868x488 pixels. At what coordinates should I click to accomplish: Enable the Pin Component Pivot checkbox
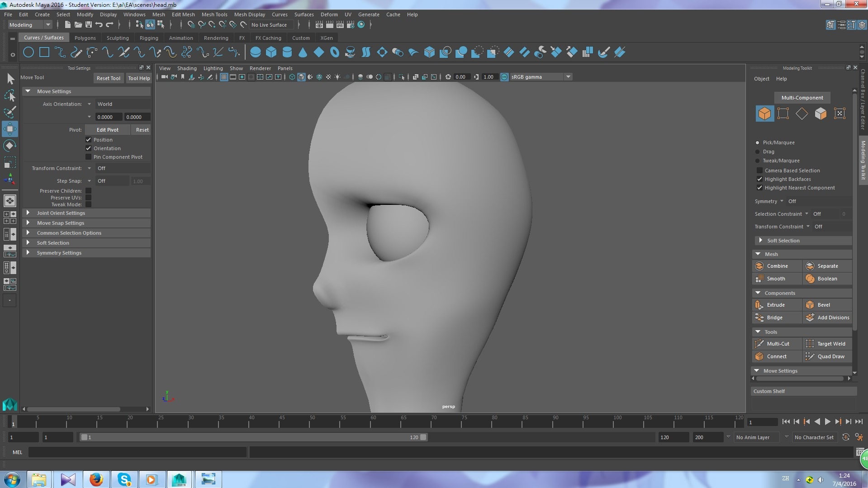(89, 157)
